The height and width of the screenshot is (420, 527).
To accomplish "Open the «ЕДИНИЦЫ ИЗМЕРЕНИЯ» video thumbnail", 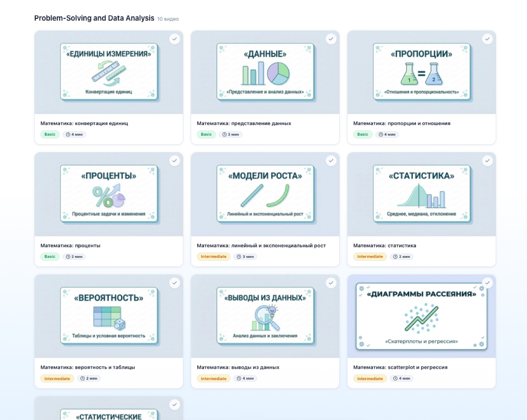I will [109, 72].
